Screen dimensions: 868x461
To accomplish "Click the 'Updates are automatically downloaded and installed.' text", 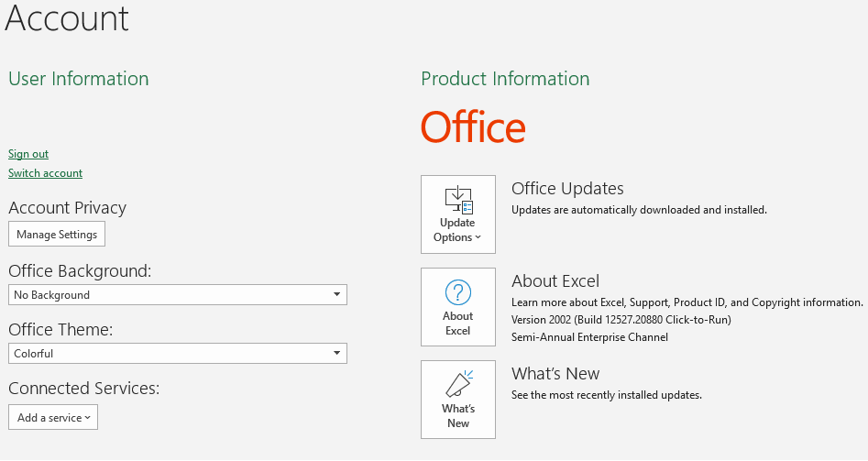I will click(x=639, y=210).
